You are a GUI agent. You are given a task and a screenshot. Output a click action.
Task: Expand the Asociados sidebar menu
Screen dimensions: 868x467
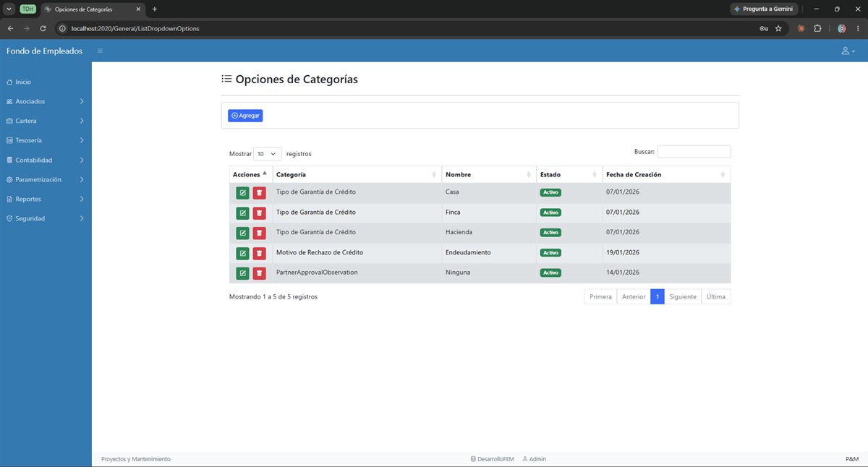(x=46, y=101)
